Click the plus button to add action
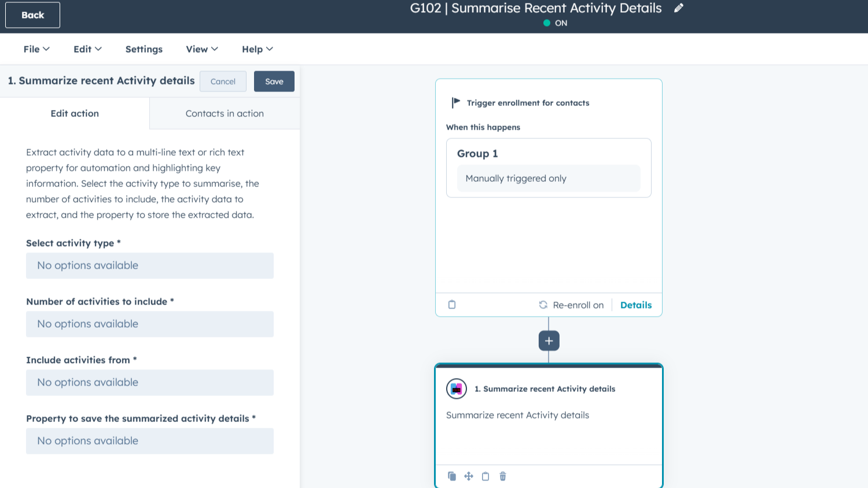 pos(549,341)
